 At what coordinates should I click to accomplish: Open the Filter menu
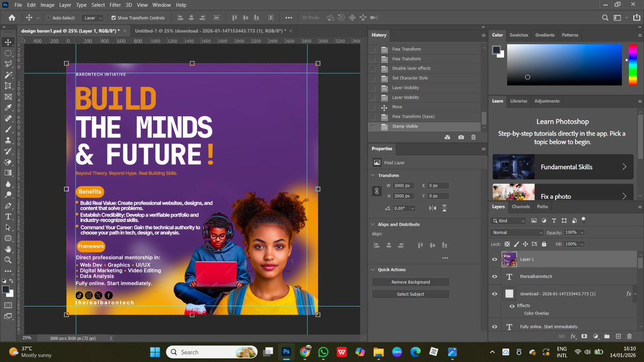coord(115,5)
